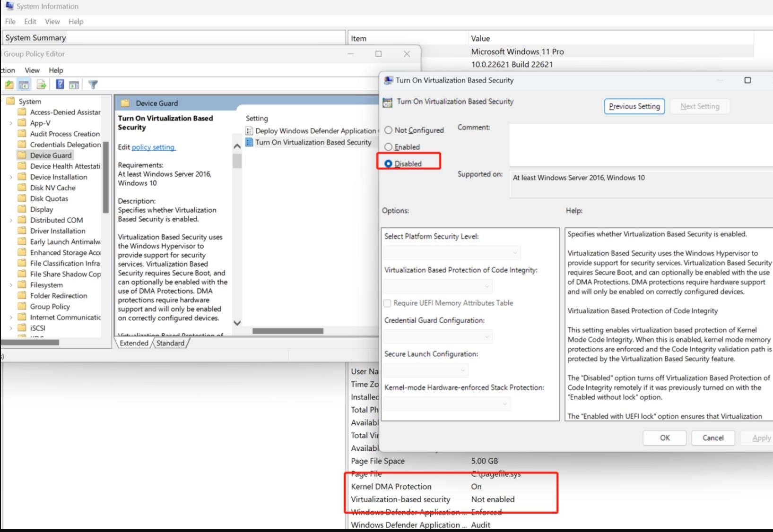Open the Help menu in Group Policy Editor
The image size is (773, 532).
pos(56,70)
